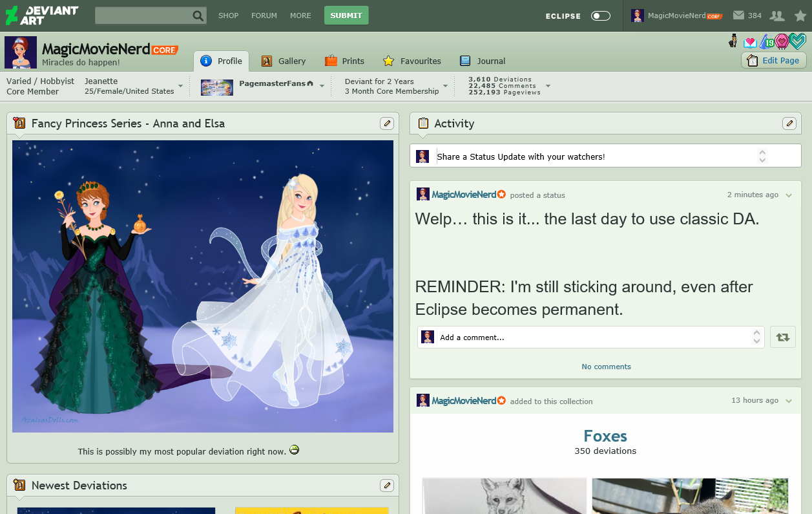Click the large profile avatar beside the username
The image size is (812, 514).
21,52
